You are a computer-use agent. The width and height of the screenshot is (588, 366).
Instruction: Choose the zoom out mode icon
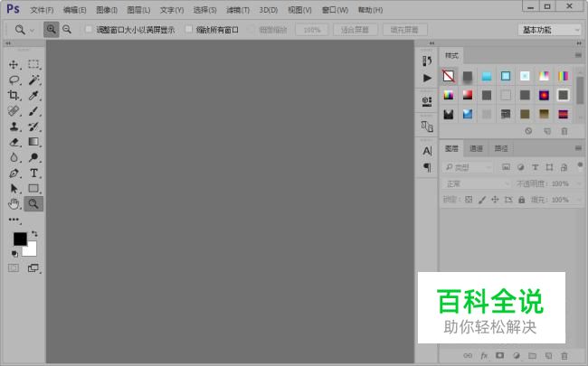point(67,29)
